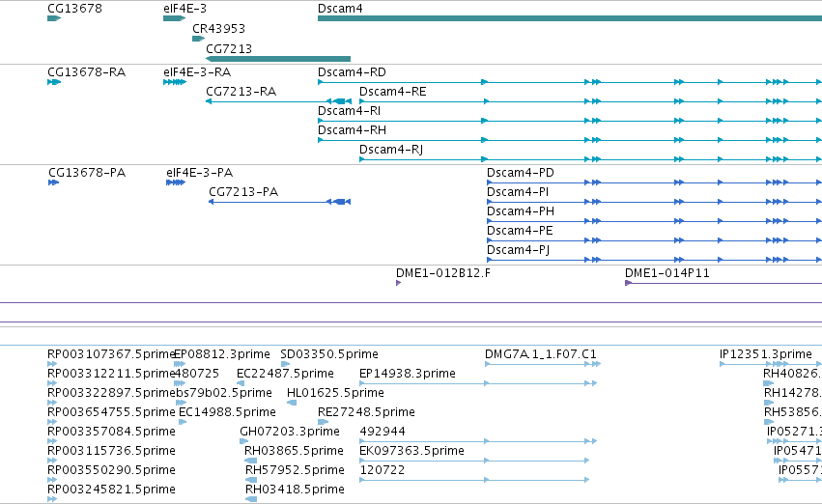
Task: Click RP003245821.5prime EST label
Action: click(x=111, y=490)
